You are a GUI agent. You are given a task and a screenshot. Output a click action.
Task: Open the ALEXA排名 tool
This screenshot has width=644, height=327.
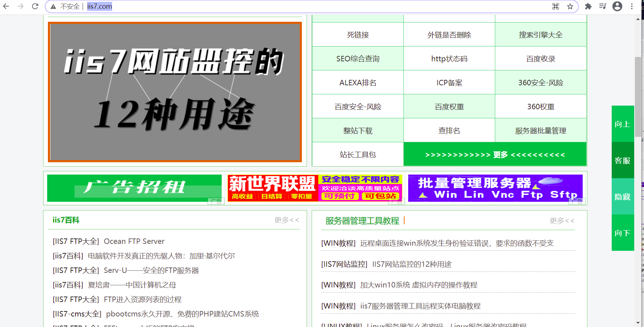(x=358, y=82)
